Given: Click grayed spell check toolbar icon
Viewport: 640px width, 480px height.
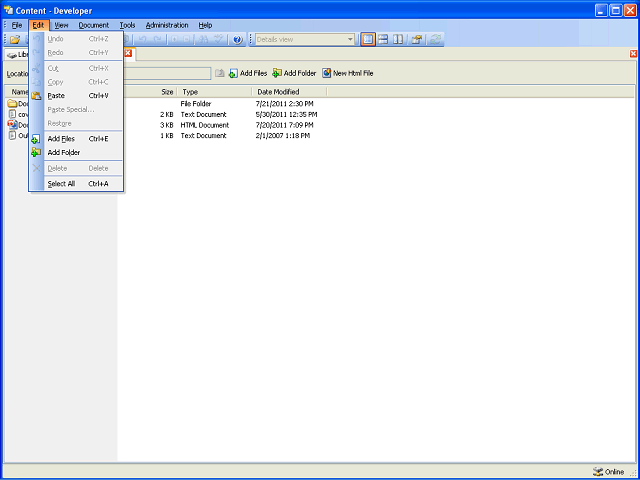Looking at the screenshot, I should tap(219, 40).
